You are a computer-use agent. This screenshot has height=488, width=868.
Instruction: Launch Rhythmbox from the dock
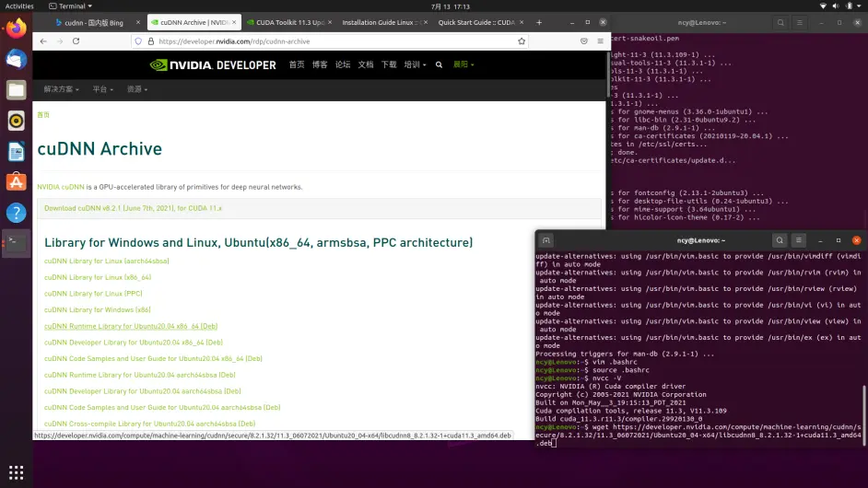[16, 121]
